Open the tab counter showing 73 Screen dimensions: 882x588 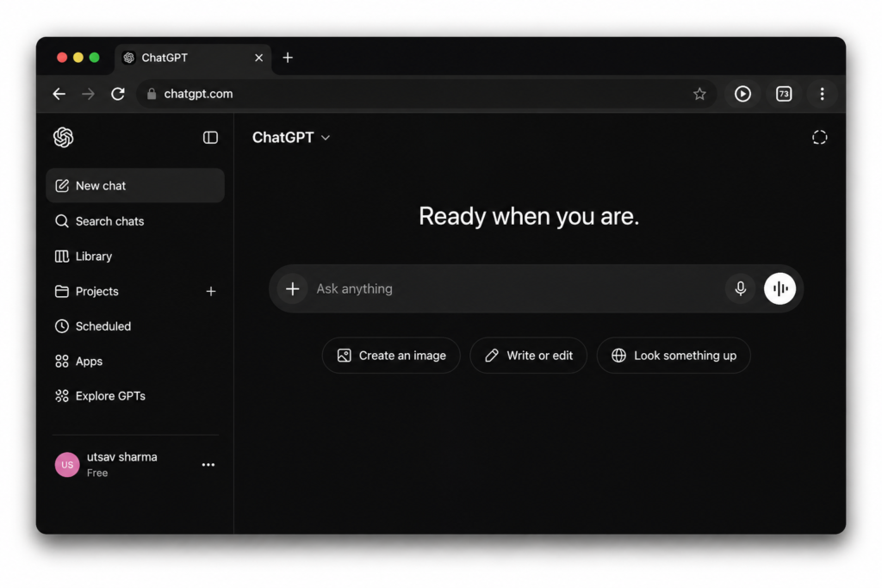[784, 94]
